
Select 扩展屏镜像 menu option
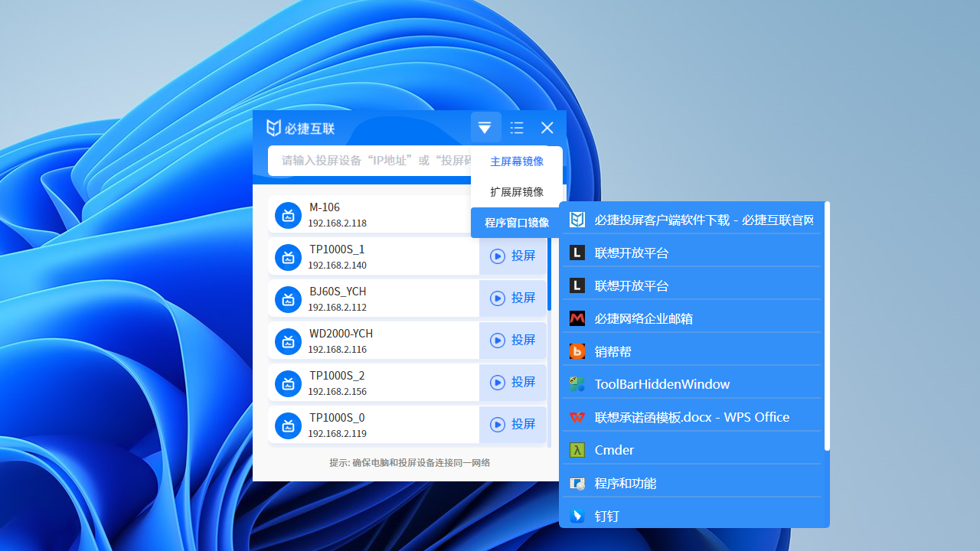click(517, 192)
